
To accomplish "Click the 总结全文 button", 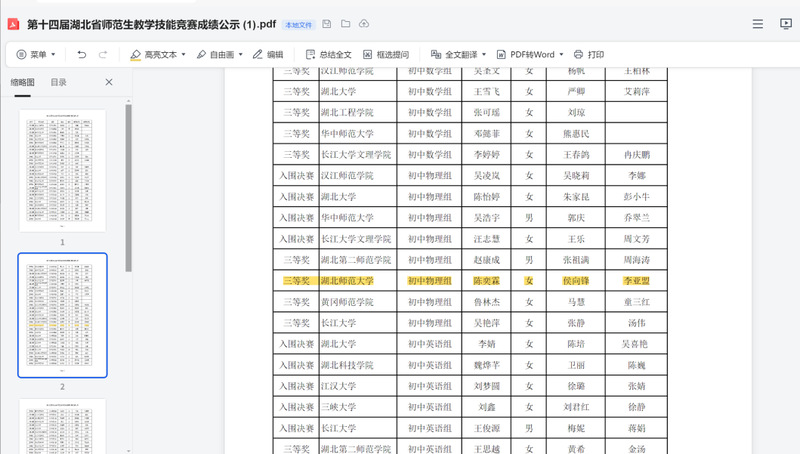I will 328,54.
